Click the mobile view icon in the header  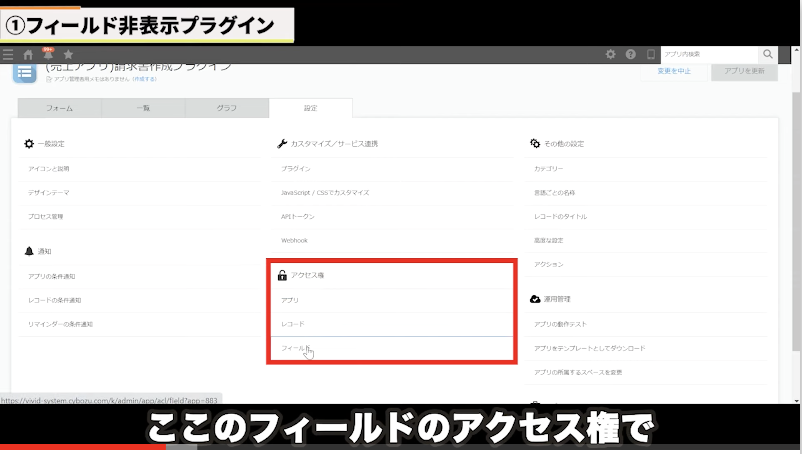[651, 54]
